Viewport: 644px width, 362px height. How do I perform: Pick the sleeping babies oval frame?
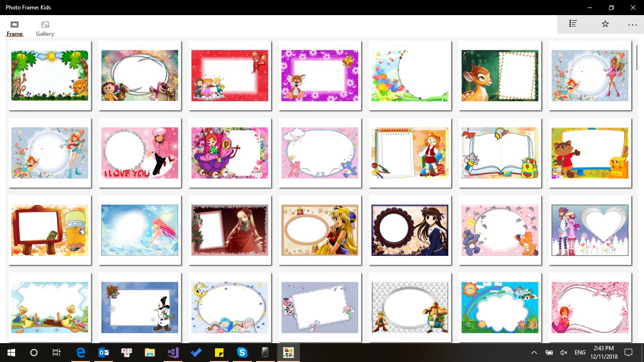230,307
